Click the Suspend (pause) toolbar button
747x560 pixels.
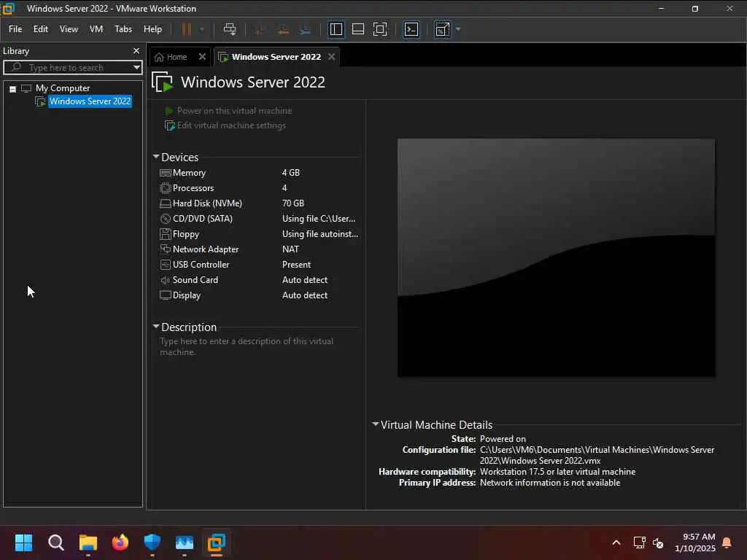pos(186,29)
